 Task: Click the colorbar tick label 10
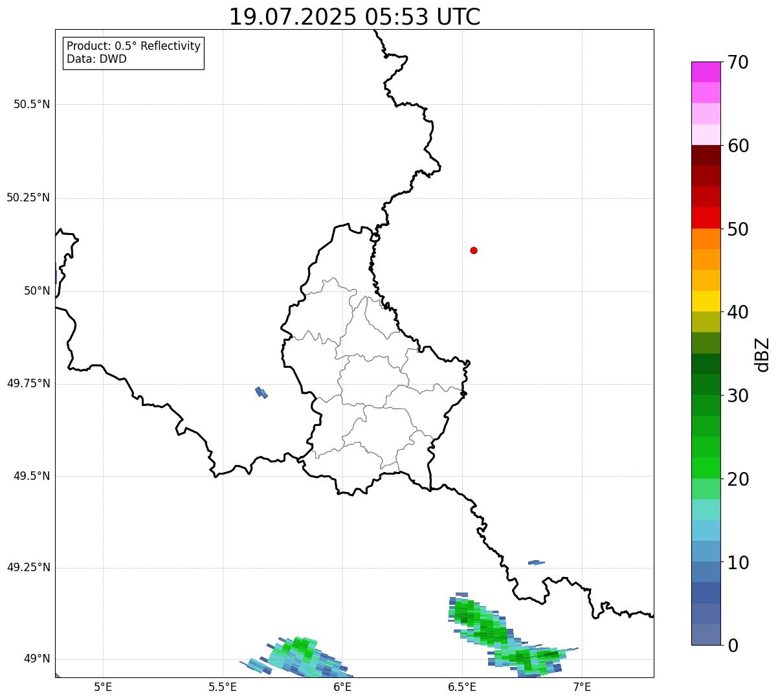point(738,563)
